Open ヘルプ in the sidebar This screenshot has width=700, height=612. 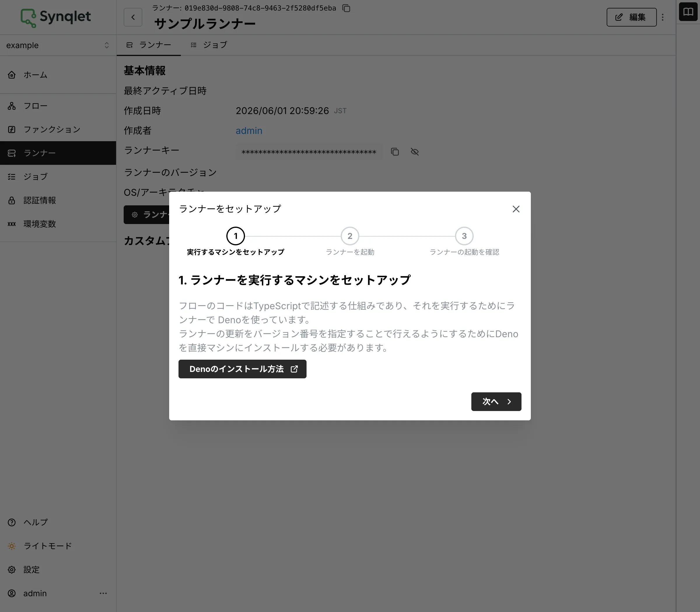coord(58,522)
